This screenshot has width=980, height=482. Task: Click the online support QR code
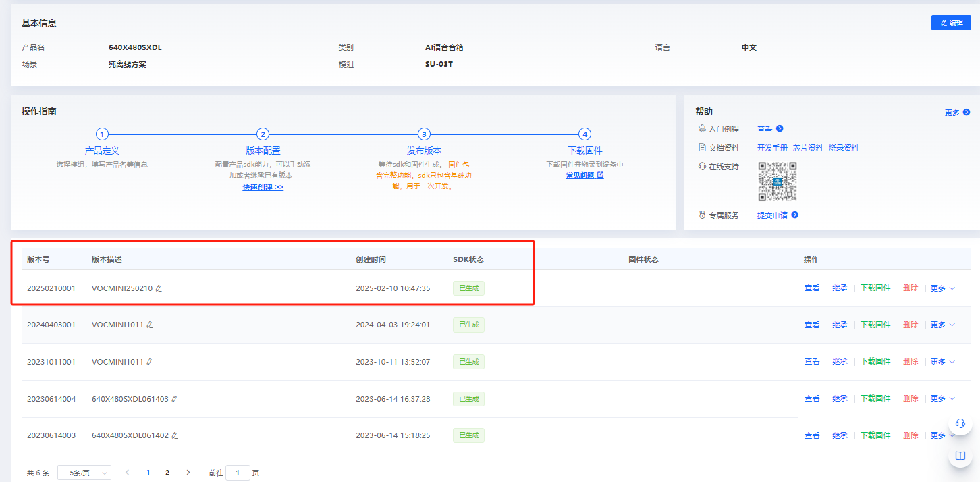pos(777,181)
